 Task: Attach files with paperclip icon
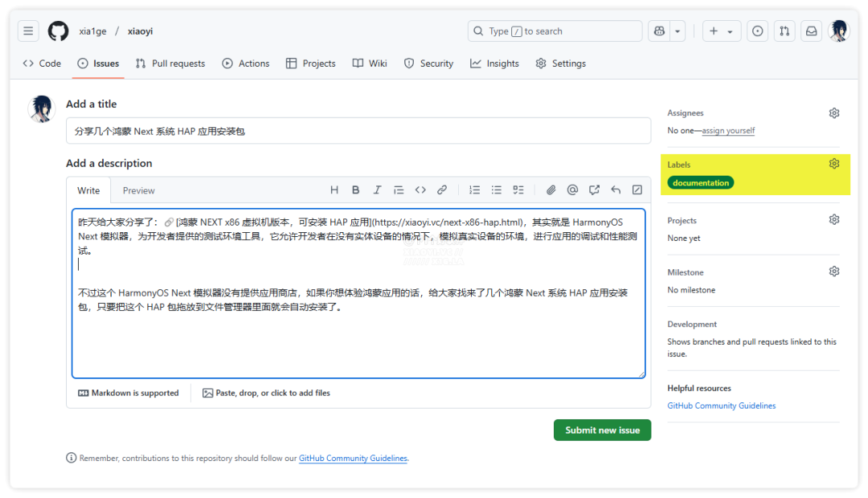(551, 190)
